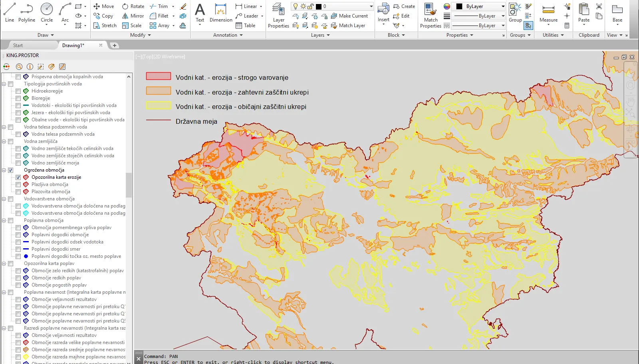Image resolution: width=639 pixels, height=364 pixels.
Task: Check the Hidroekoregije layer box
Action: coord(18,91)
